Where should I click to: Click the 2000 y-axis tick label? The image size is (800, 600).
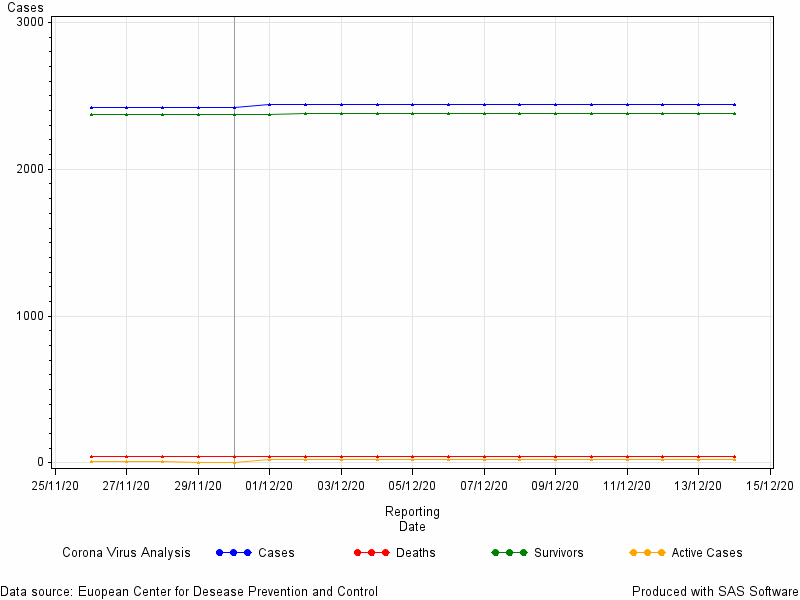[31, 169]
